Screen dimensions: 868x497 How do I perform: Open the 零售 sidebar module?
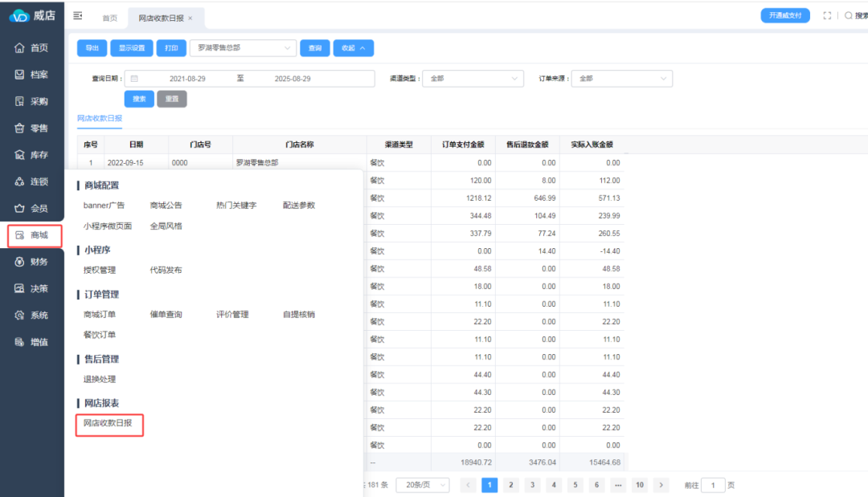click(x=32, y=128)
